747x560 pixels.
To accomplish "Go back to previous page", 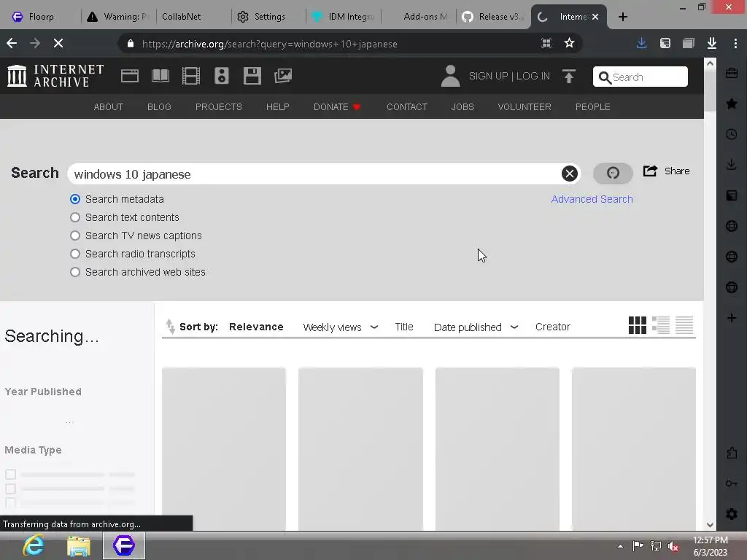I will [x=12, y=43].
